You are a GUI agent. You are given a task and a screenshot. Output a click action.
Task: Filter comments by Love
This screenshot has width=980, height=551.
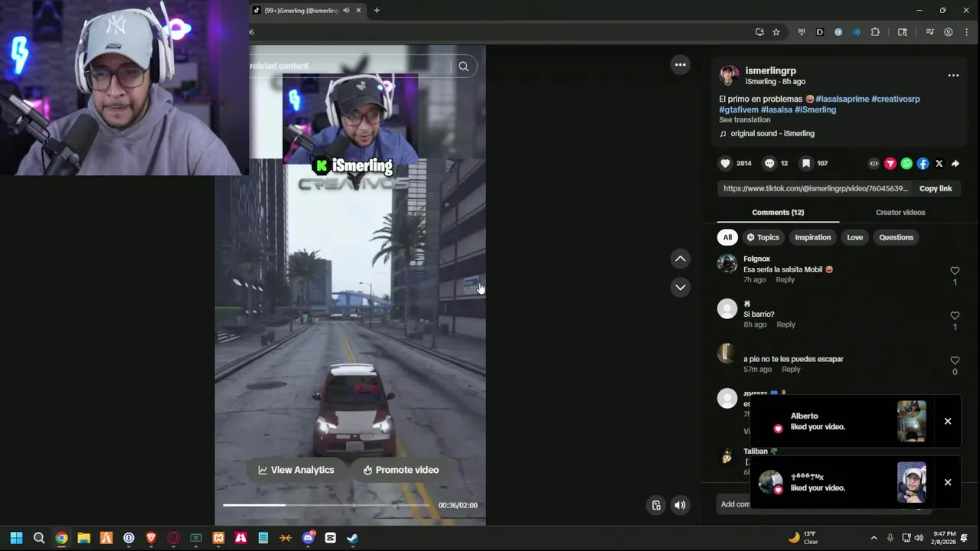854,237
